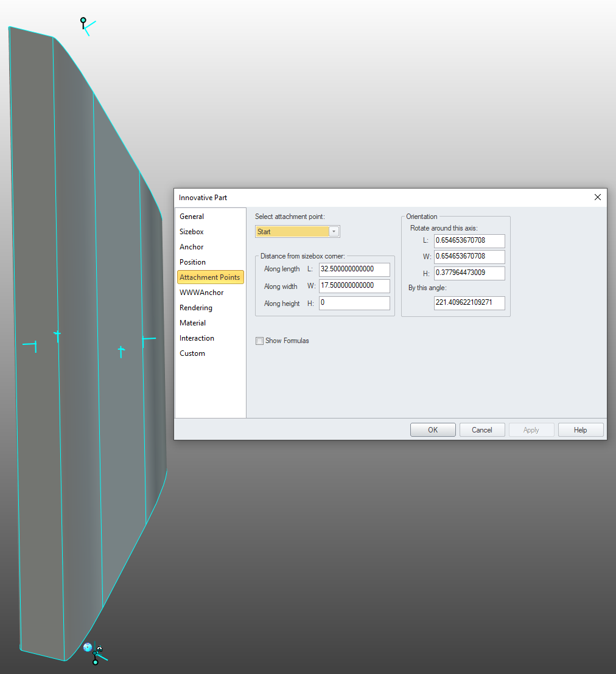Click the Cancel button

(x=482, y=430)
